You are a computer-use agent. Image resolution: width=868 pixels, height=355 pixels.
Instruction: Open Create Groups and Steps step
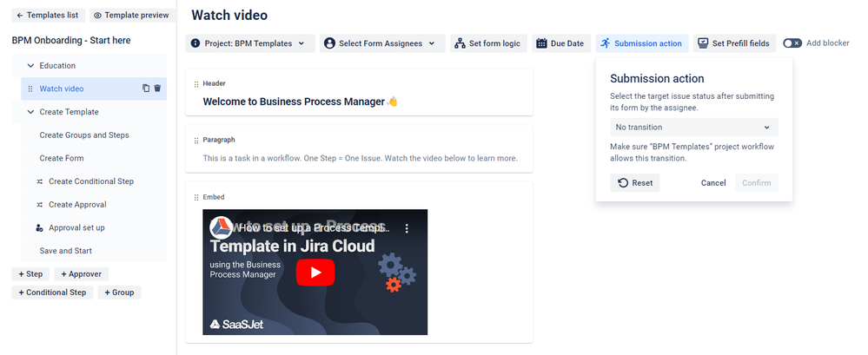point(84,135)
